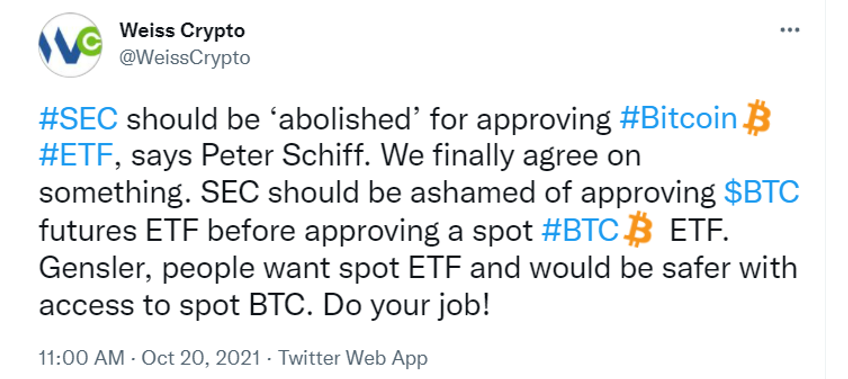This screenshot has height=379, width=848.
Task: Open the $BTC cashtag link
Action: (x=761, y=194)
